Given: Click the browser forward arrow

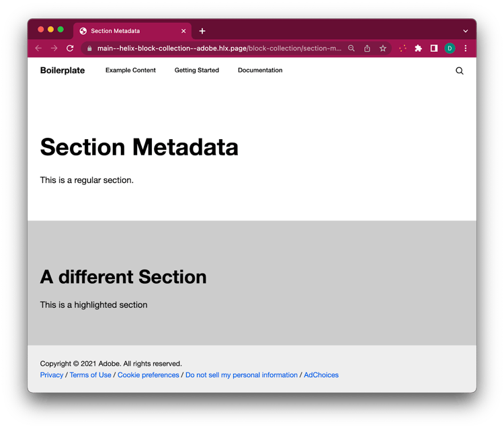Looking at the screenshot, I should [54, 48].
